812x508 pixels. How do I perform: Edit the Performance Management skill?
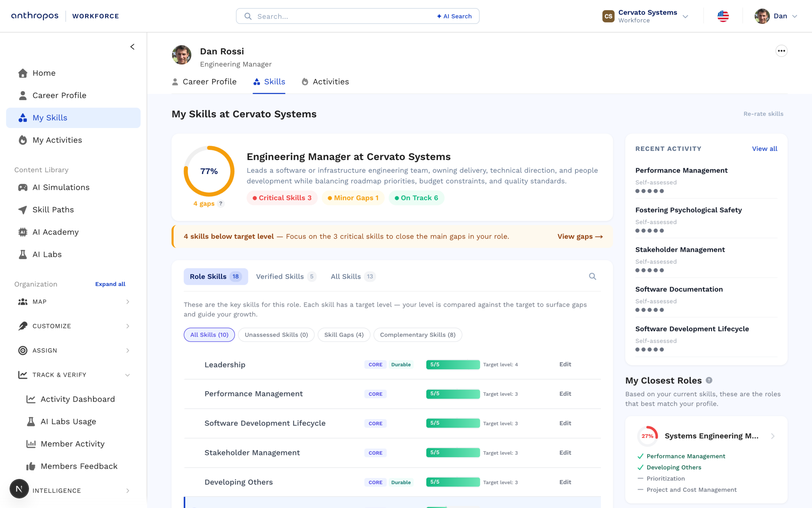[565, 394]
